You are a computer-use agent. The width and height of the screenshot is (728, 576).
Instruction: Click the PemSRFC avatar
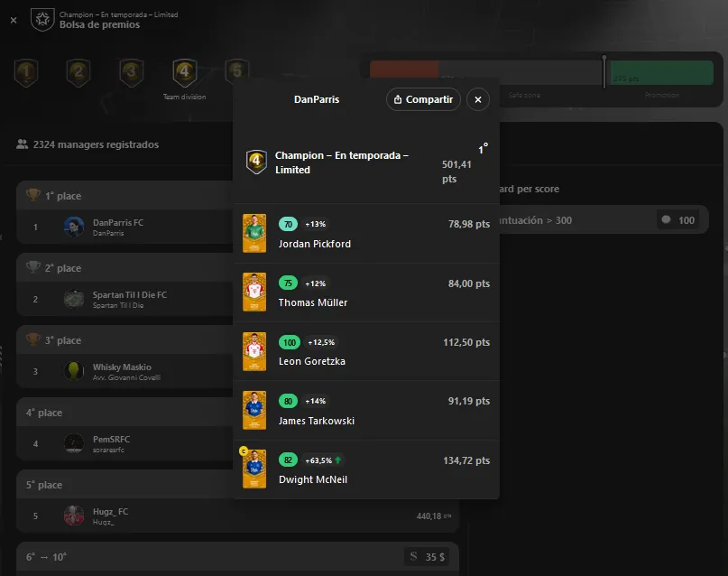click(x=74, y=443)
